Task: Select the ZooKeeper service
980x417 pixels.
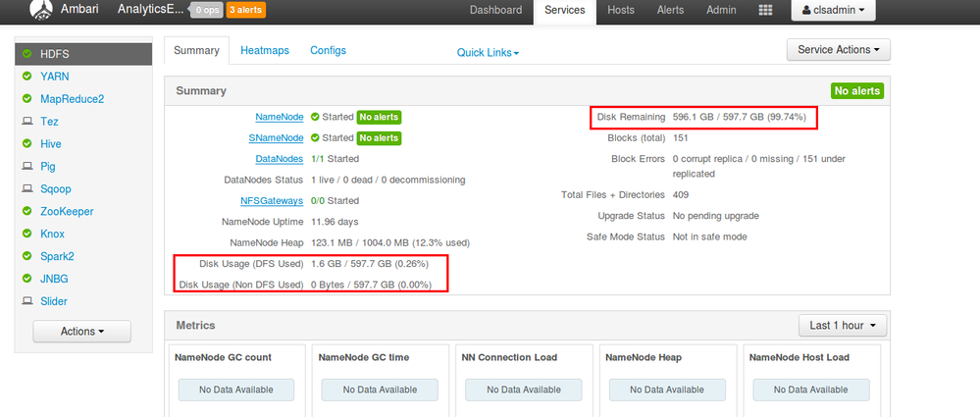Action: click(x=67, y=211)
